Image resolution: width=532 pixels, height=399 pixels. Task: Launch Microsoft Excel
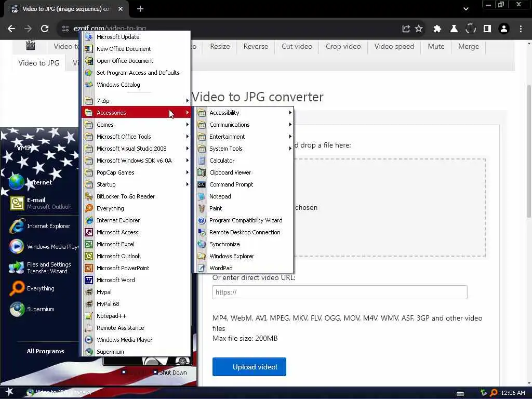136,244
